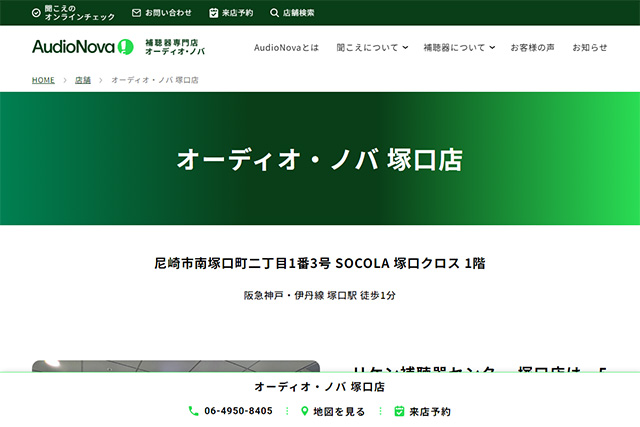Select 地図を見る in the bottom bar

point(339,411)
